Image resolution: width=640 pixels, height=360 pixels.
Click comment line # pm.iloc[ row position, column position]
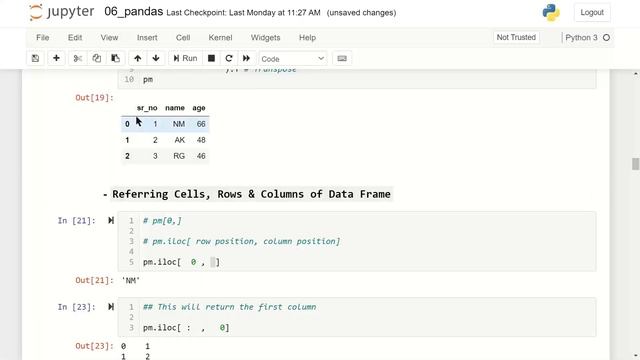[x=241, y=241]
